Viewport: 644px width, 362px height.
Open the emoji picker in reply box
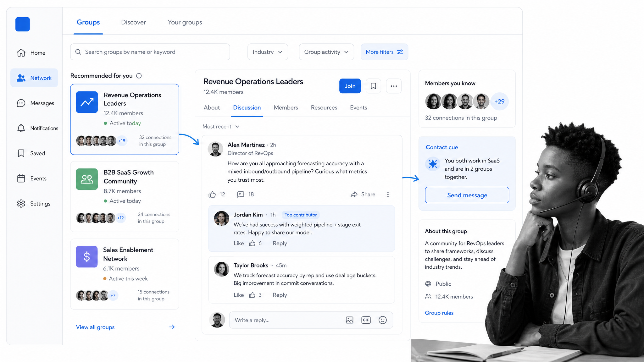(383, 320)
